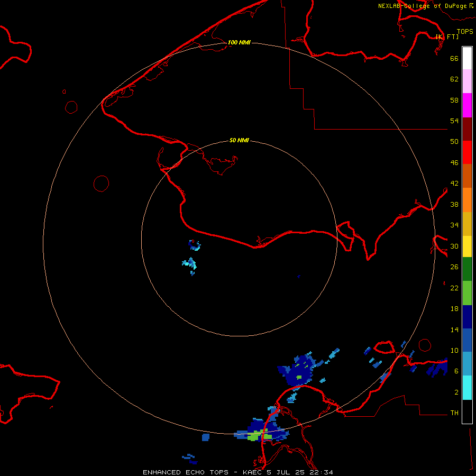Pick the magenta color band in the legend
Image resolution: width=476 pixels, height=476 pixels.
tap(467, 105)
